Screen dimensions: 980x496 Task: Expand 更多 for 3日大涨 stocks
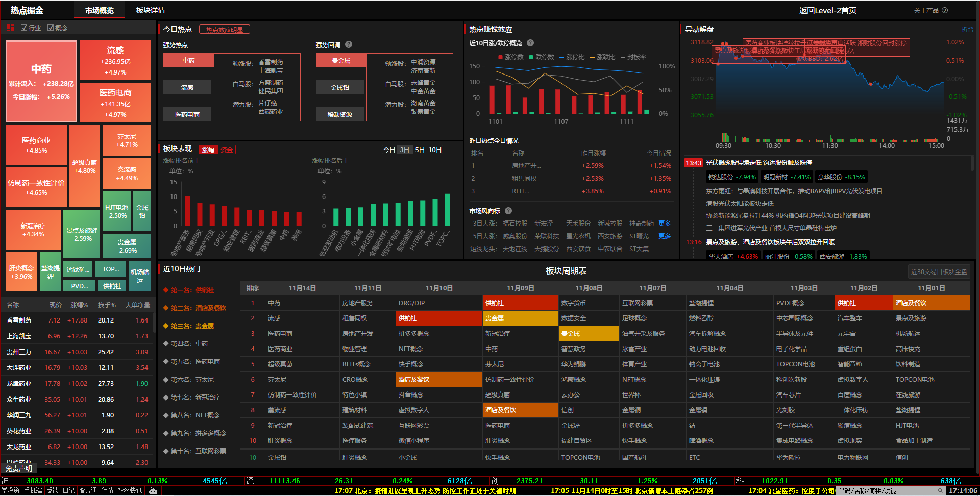point(665,224)
